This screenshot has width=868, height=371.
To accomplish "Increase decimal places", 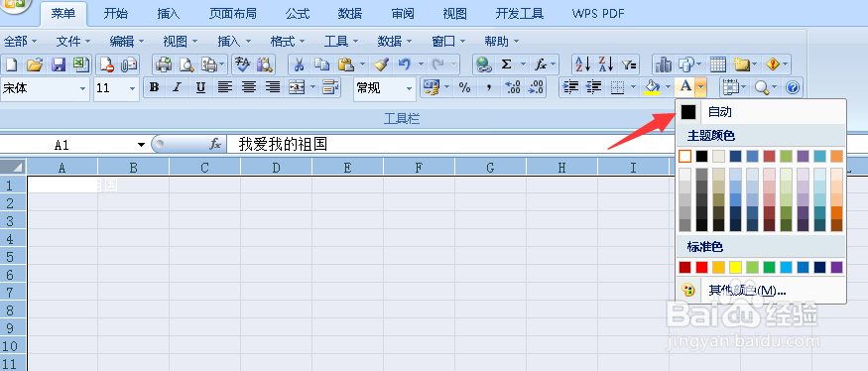I will click(513, 87).
